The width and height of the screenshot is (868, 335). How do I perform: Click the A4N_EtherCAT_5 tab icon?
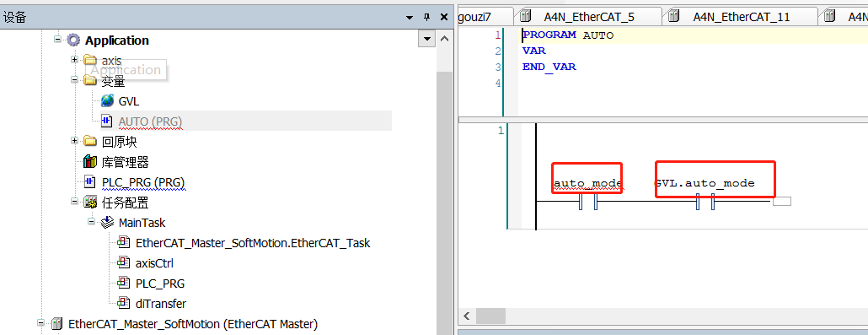525,16
